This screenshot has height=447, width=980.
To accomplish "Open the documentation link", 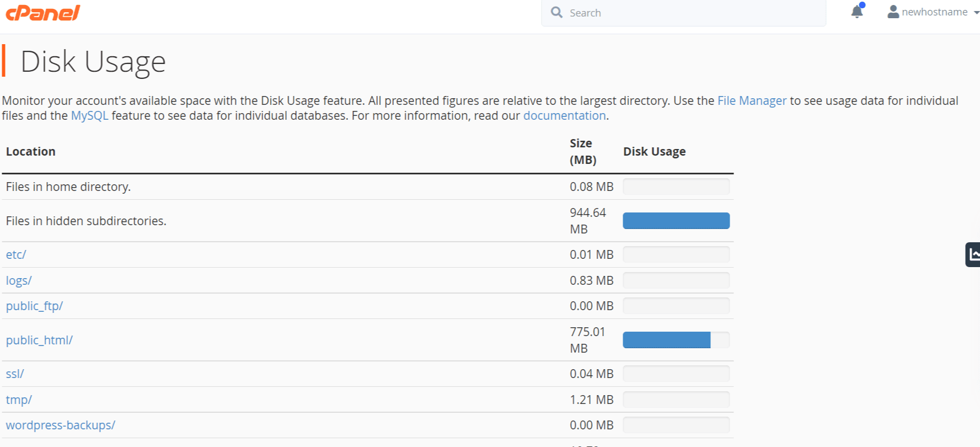I will (564, 115).
